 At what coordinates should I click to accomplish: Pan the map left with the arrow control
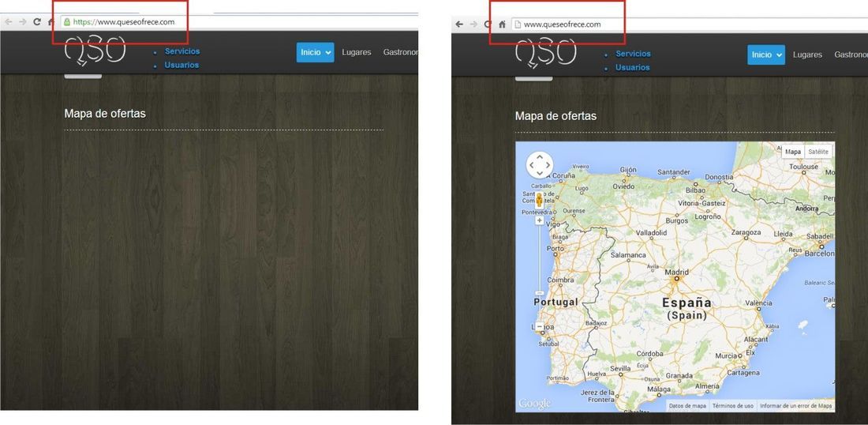point(531,165)
